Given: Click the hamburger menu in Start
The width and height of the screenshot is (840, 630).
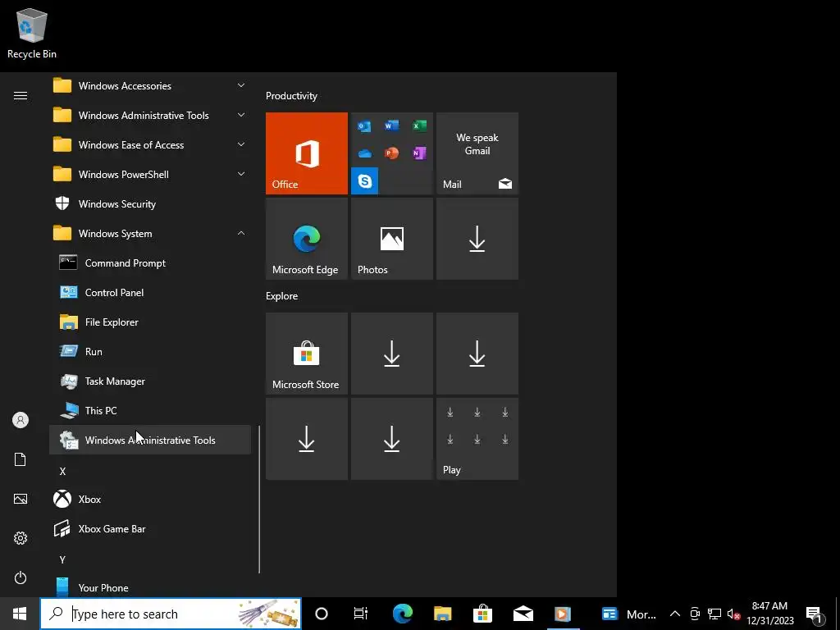Looking at the screenshot, I should coord(21,95).
